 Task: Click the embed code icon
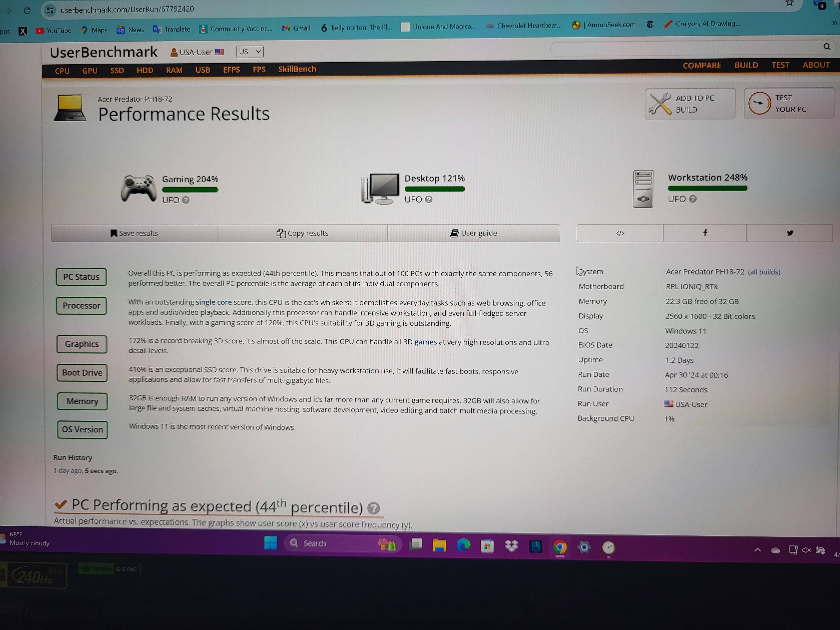click(620, 233)
